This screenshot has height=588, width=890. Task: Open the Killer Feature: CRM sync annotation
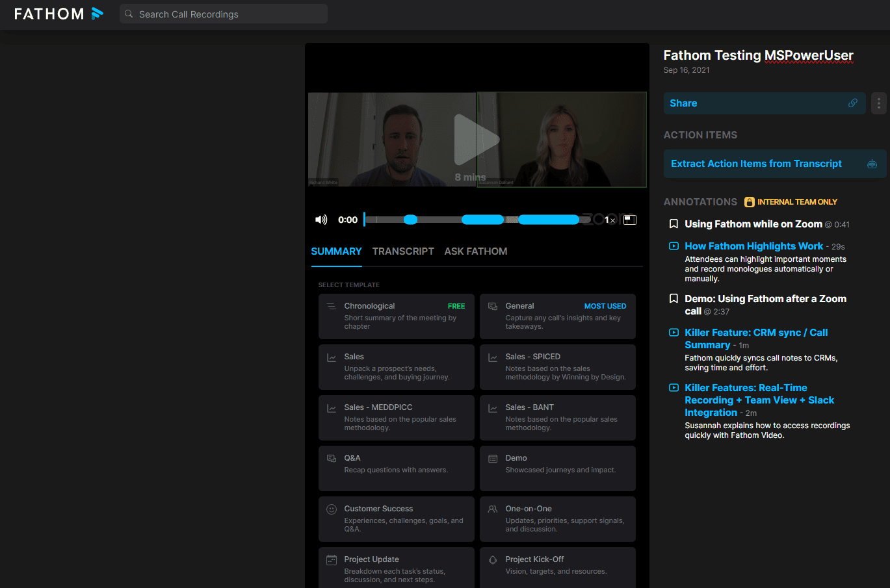point(756,339)
